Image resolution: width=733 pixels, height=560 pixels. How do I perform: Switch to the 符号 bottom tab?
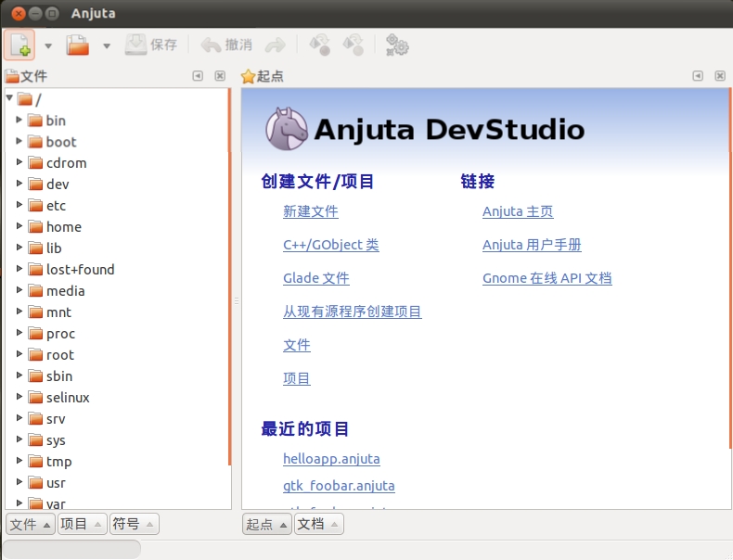[135, 524]
